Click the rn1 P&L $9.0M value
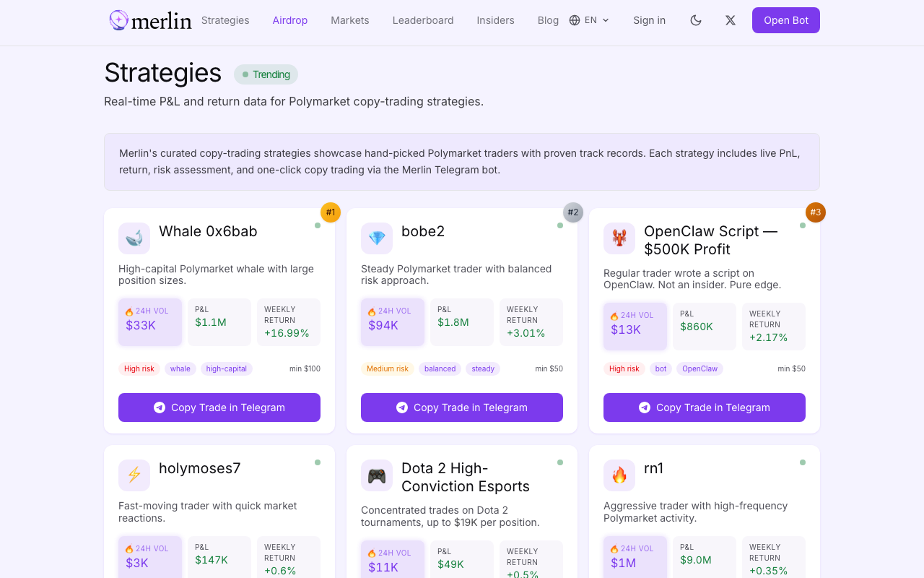Screen dimensions: 924x578 696,560
